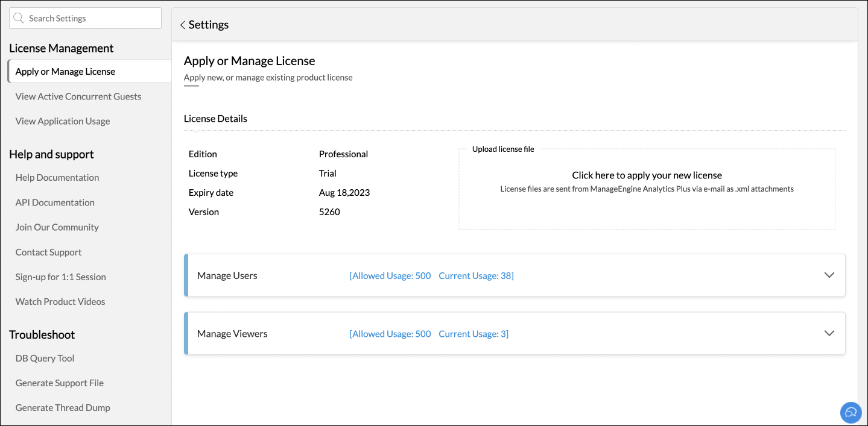Select Generate Support File

tap(60, 383)
